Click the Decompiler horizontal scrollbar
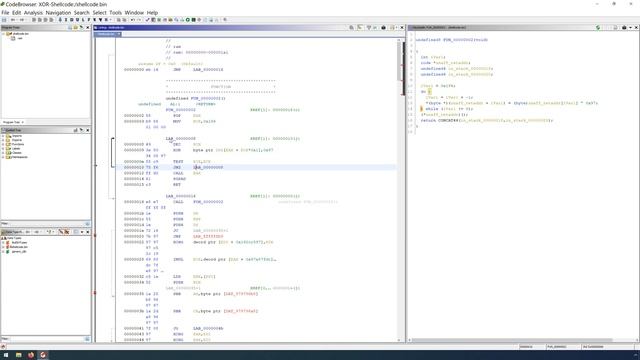Viewport: 640px width, 360px height. [512, 340]
